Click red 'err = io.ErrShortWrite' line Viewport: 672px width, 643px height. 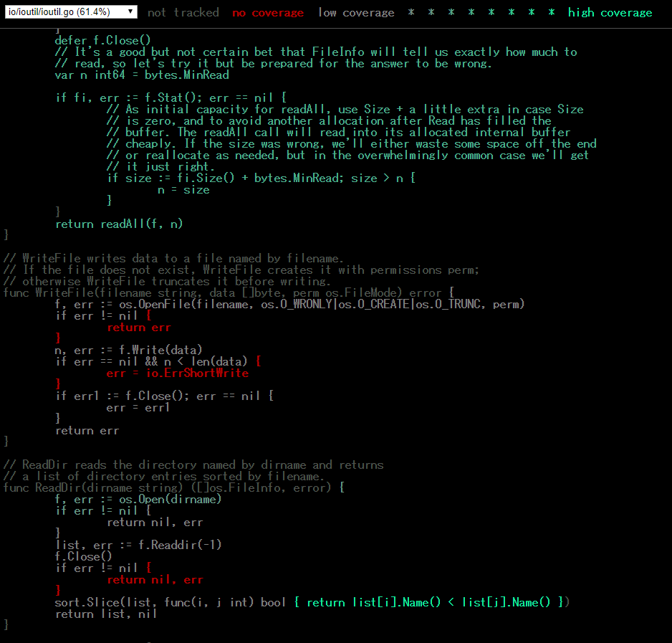(178, 373)
